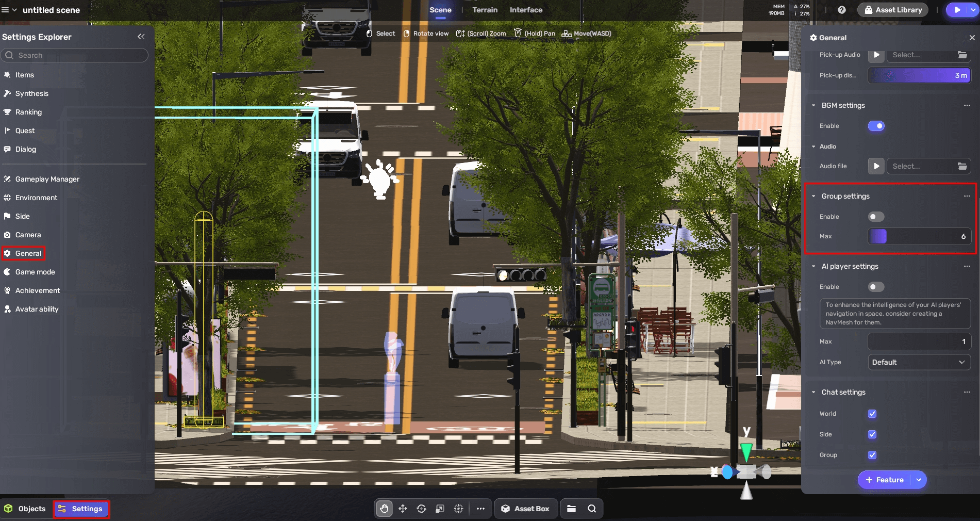The image size is (980, 521).
Task: Open the Asset Library
Action: pos(893,10)
